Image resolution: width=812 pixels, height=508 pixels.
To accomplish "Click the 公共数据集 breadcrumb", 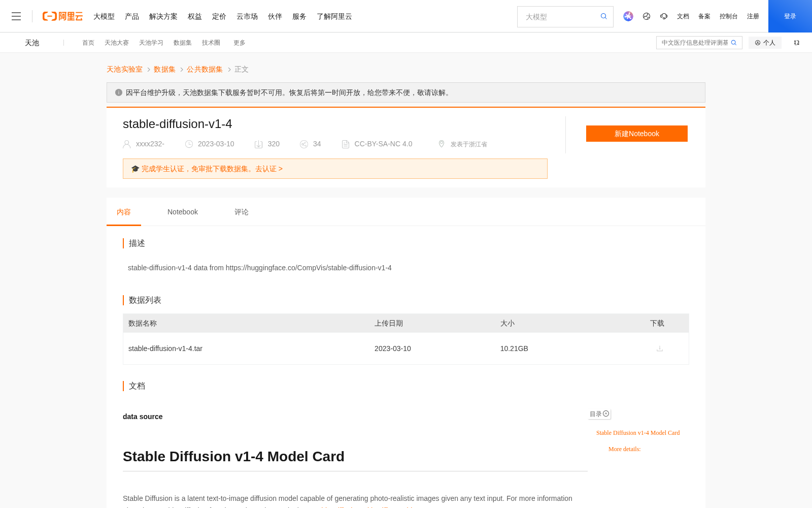I will coord(205,69).
